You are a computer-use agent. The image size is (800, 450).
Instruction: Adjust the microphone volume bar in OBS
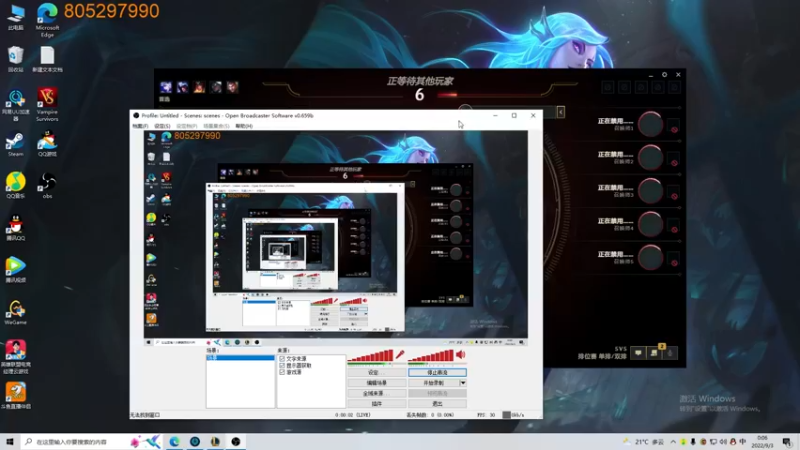[370, 356]
